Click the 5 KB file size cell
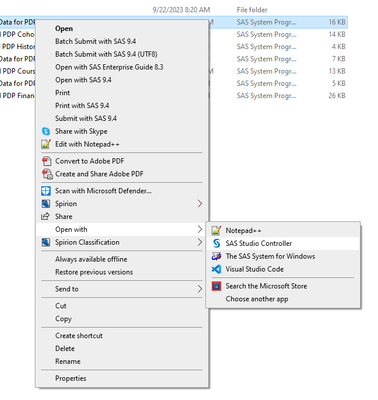 pos(339,83)
